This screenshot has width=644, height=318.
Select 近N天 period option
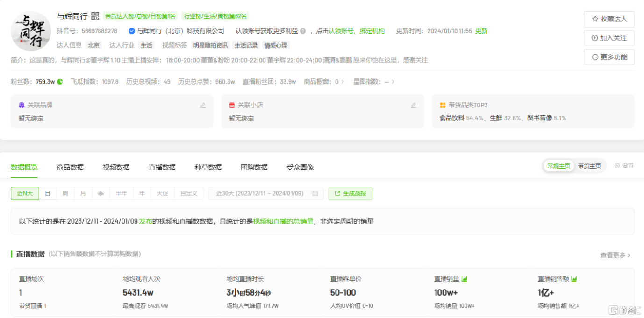25,193
